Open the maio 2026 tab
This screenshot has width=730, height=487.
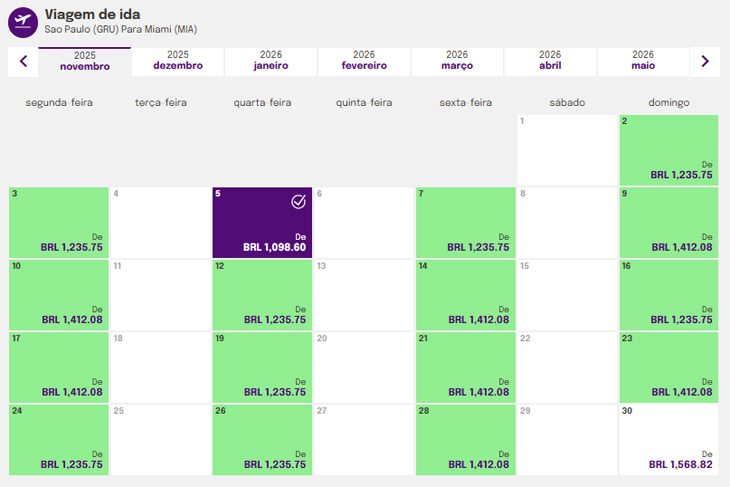pos(643,61)
